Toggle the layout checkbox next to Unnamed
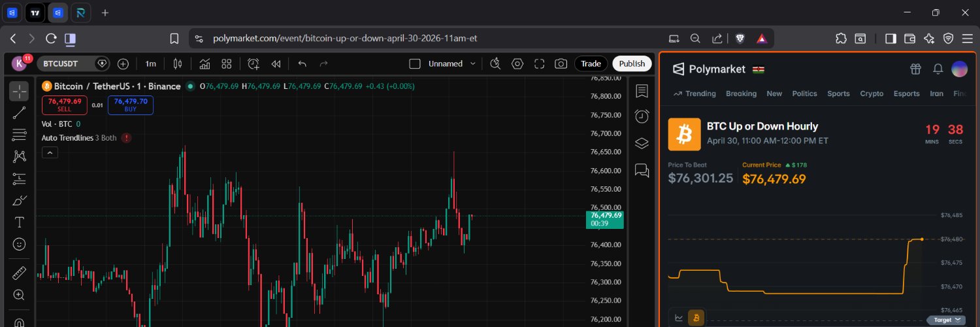980x327 pixels. point(414,63)
